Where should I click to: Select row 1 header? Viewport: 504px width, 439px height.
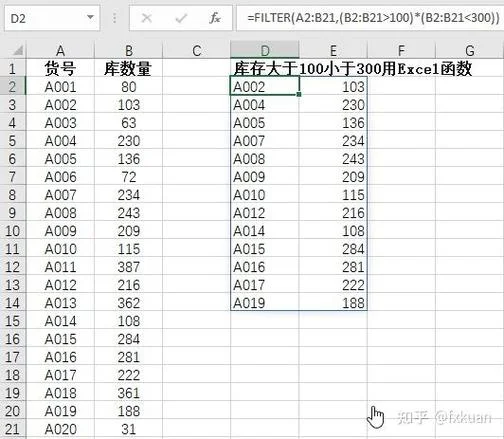(x=12, y=68)
